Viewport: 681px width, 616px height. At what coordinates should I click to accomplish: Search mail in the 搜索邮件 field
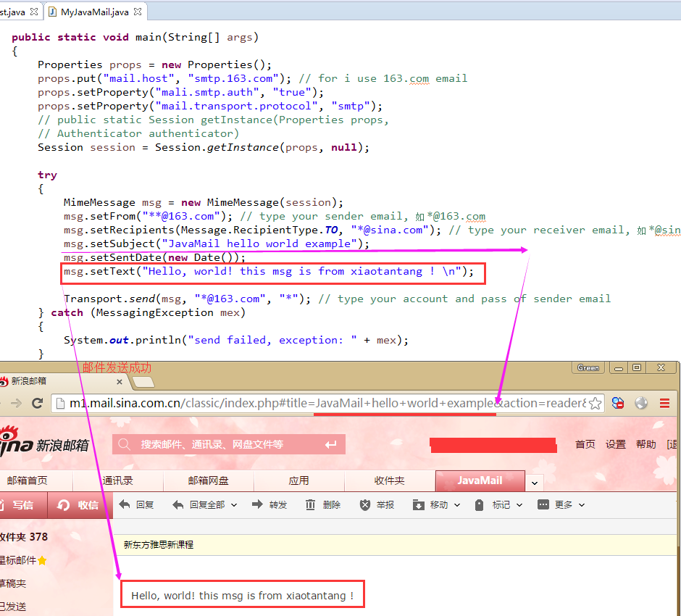tap(229, 444)
